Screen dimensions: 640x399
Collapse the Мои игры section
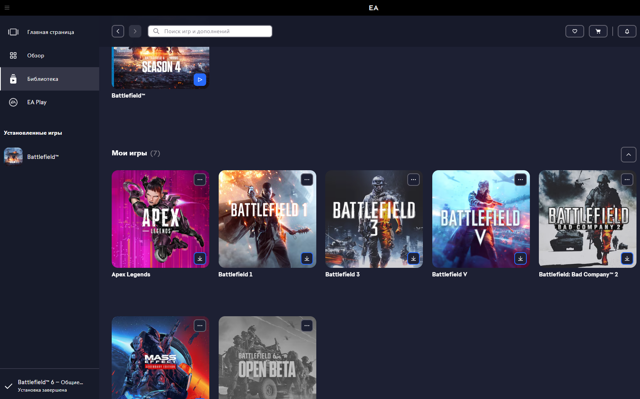629,155
